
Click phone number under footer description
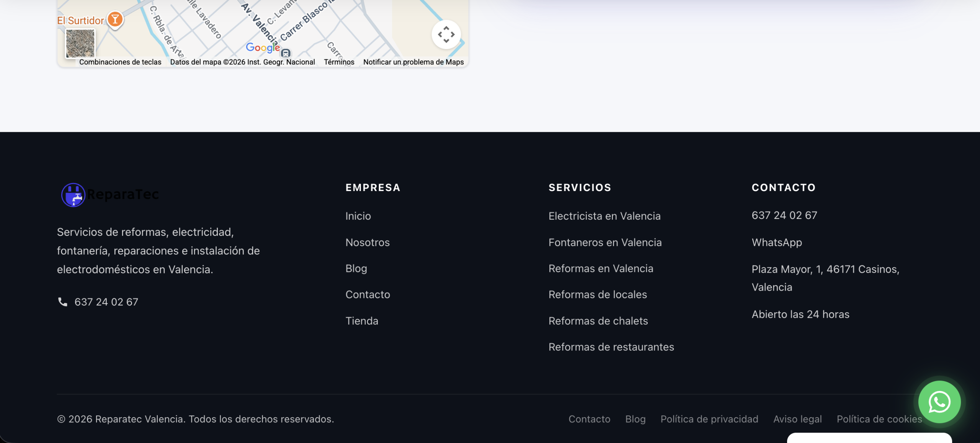tap(106, 302)
